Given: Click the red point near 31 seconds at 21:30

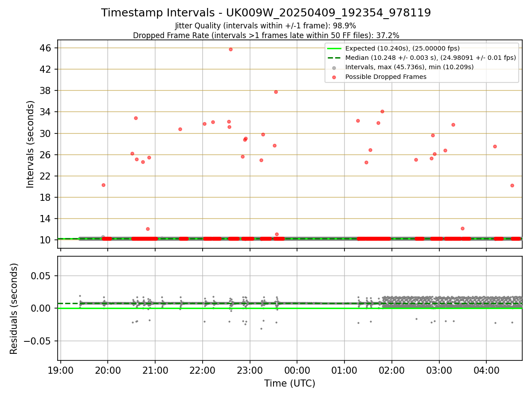Looking at the screenshot, I should [180, 129].
